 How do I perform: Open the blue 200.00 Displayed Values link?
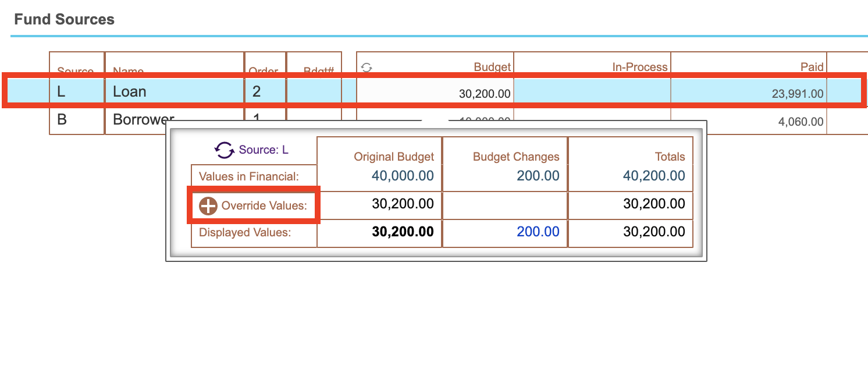coord(538,232)
